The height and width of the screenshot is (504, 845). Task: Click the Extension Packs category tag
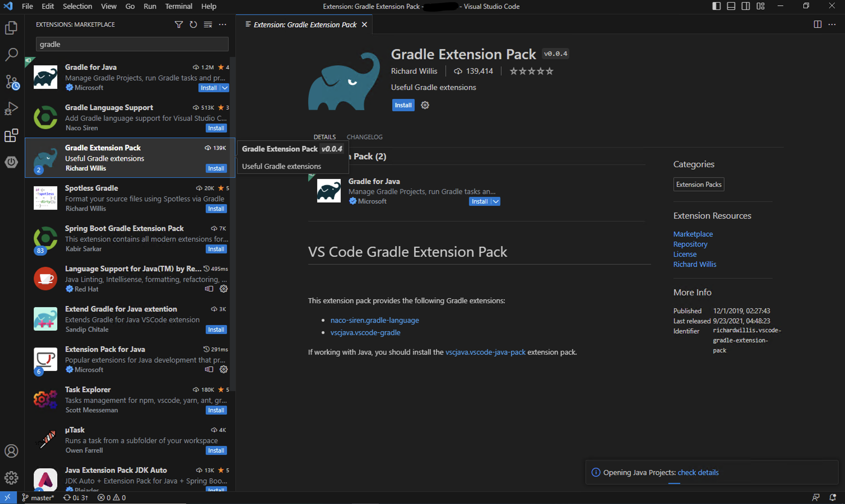click(698, 185)
